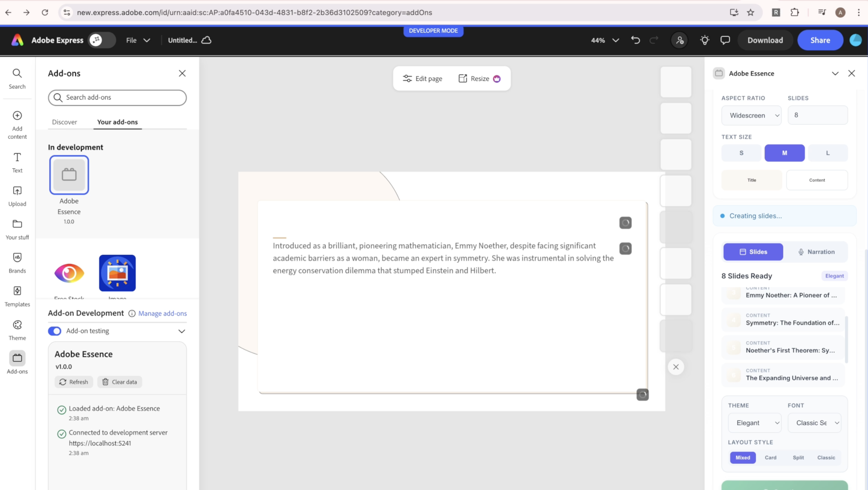Toggle the Add-on testing switch
Viewport: 868px width, 490px height.
tap(55, 331)
